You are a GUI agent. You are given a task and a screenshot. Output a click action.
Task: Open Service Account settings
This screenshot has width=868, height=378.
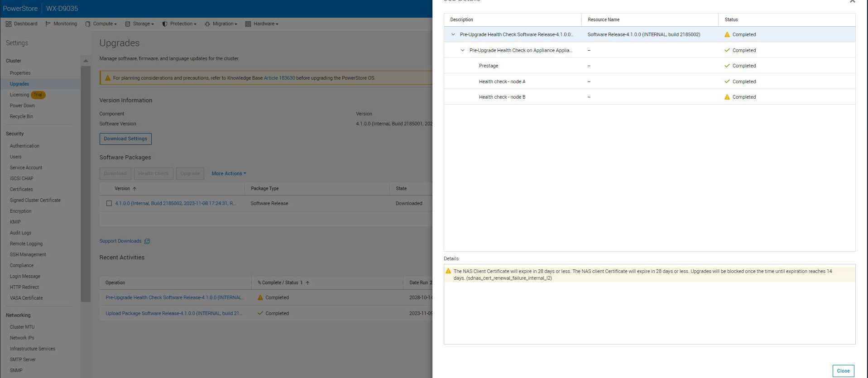pos(26,167)
